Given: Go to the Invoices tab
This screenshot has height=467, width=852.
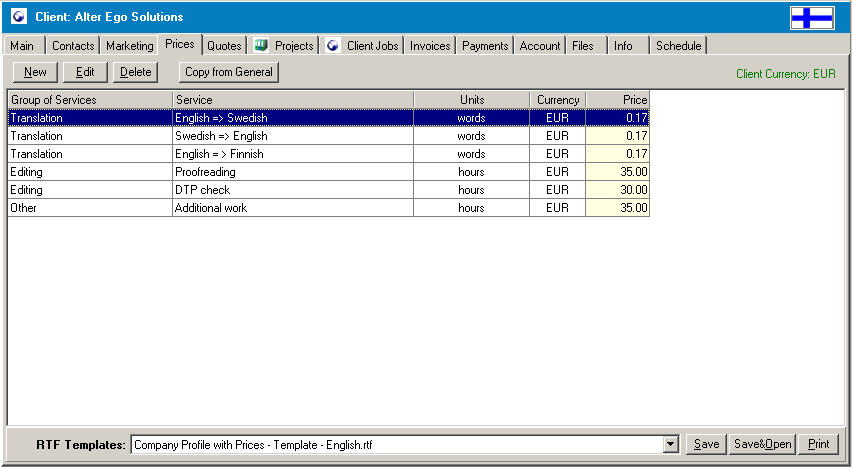Looking at the screenshot, I should point(430,46).
